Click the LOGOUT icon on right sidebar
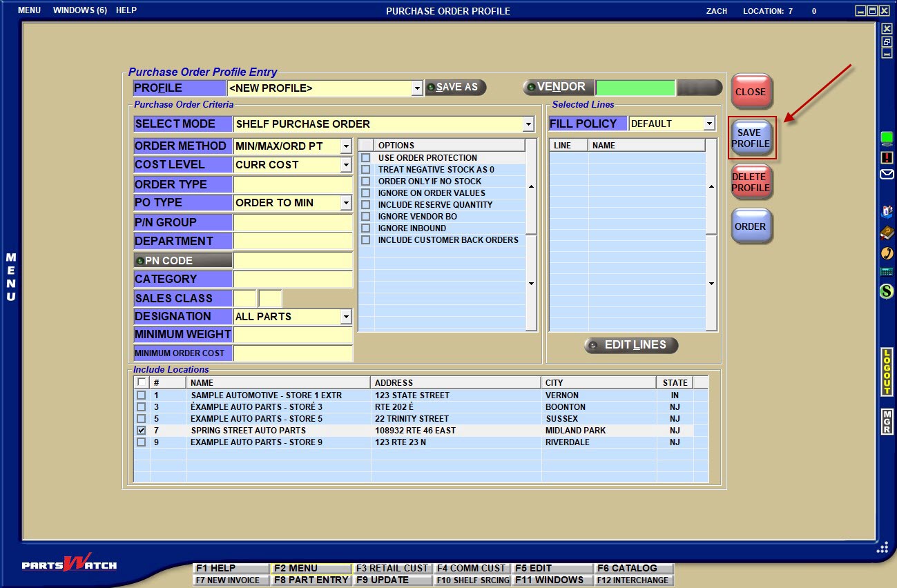Screen dimensions: 897x588 tap(887, 372)
